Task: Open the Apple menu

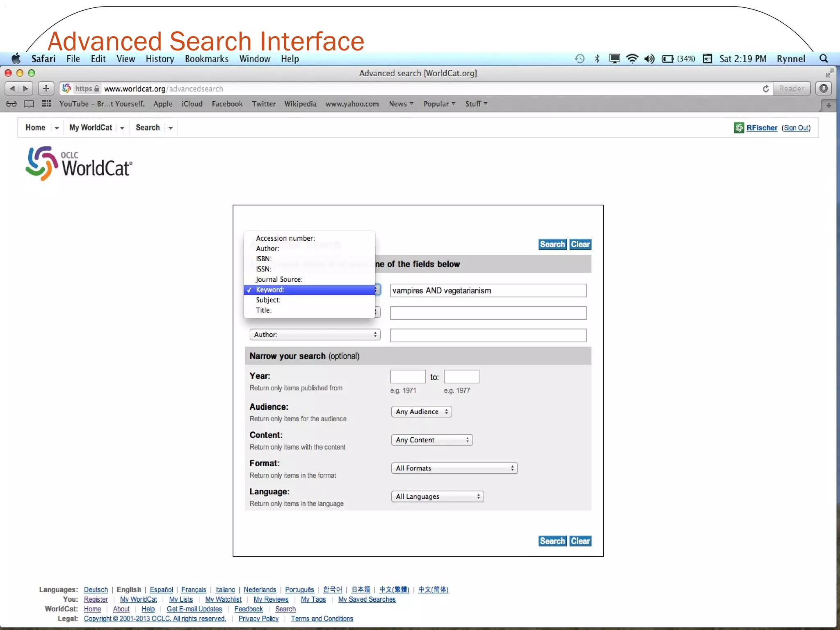Action: click(16, 59)
